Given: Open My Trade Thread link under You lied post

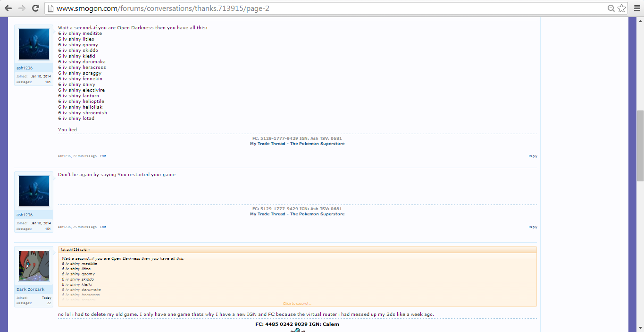Looking at the screenshot, I should (x=297, y=144).
